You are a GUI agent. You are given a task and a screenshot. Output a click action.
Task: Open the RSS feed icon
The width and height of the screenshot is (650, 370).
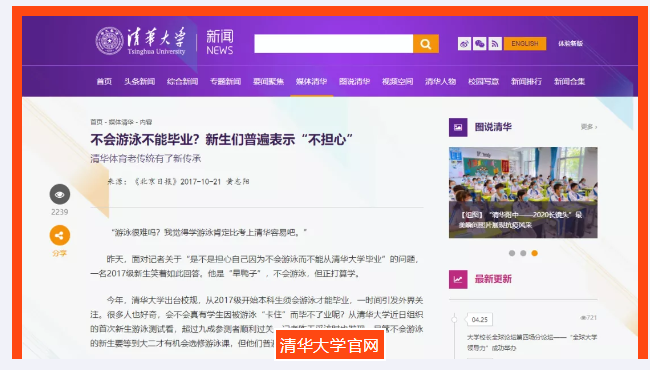pyautogui.click(x=495, y=44)
